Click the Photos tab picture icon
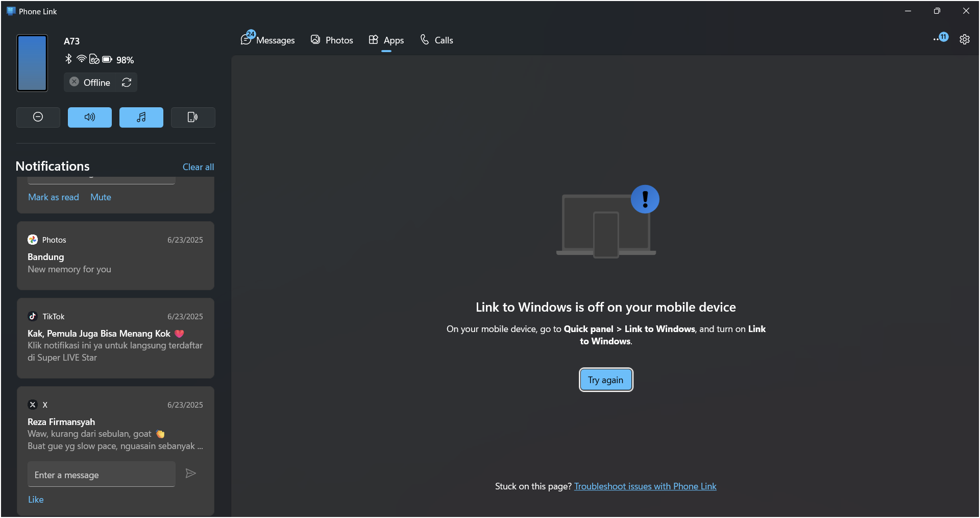The width and height of the screenshot is (980, 518). tap(315, 39)
